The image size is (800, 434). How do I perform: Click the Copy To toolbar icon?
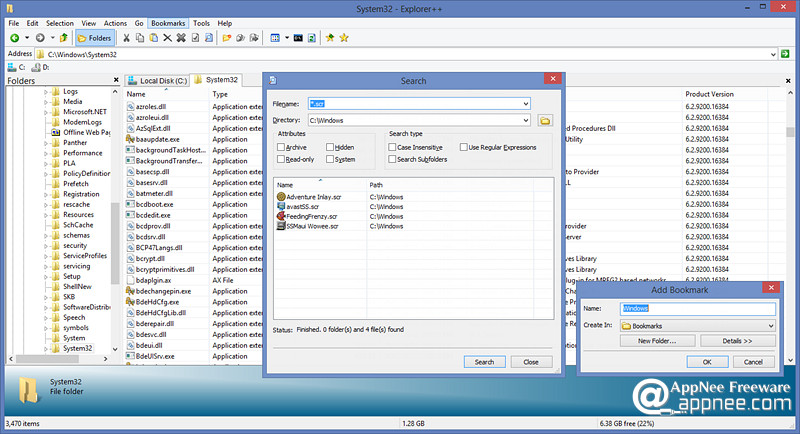point(240,38)
